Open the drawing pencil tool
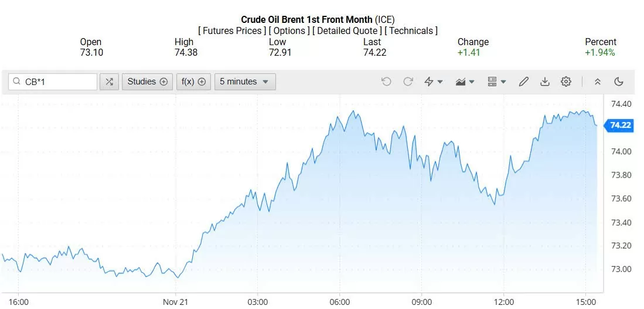Image resolution: width=644 pixels, height=309 pixels. click(x=523, y=82)
